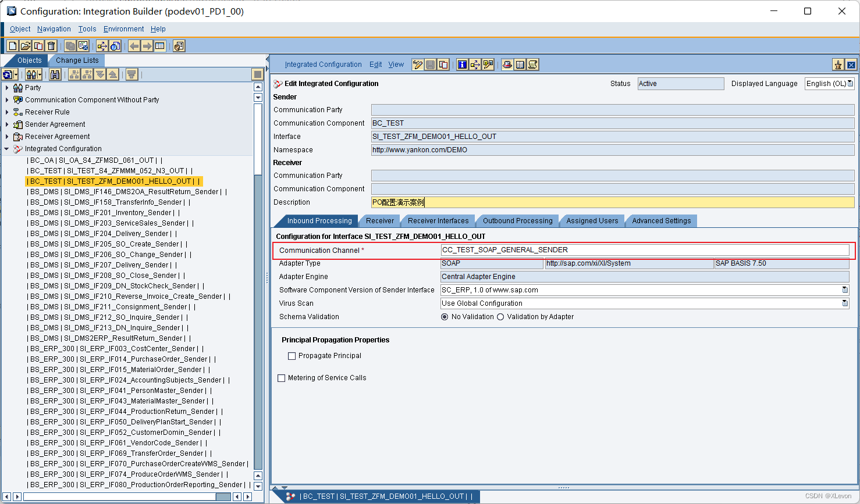Expand the Party tree node
860x504 pixels.
[7, 88]
